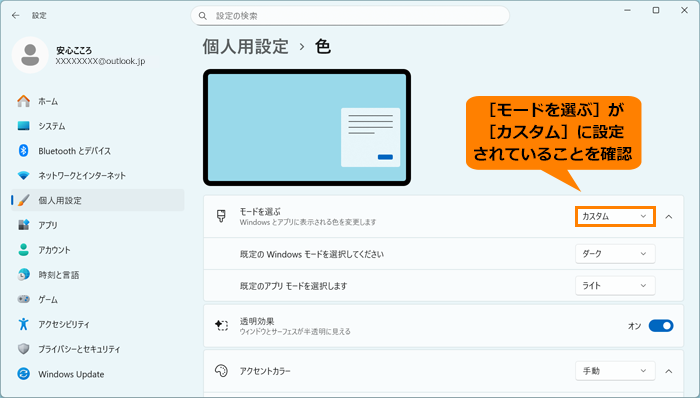Click the Privacy shield icon

(x=23, y=348)
